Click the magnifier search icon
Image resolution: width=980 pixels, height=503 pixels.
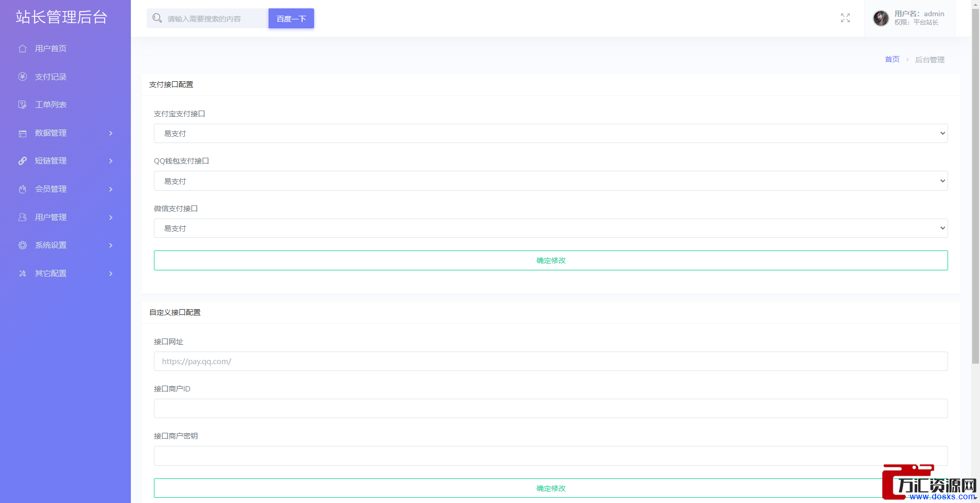157,18
